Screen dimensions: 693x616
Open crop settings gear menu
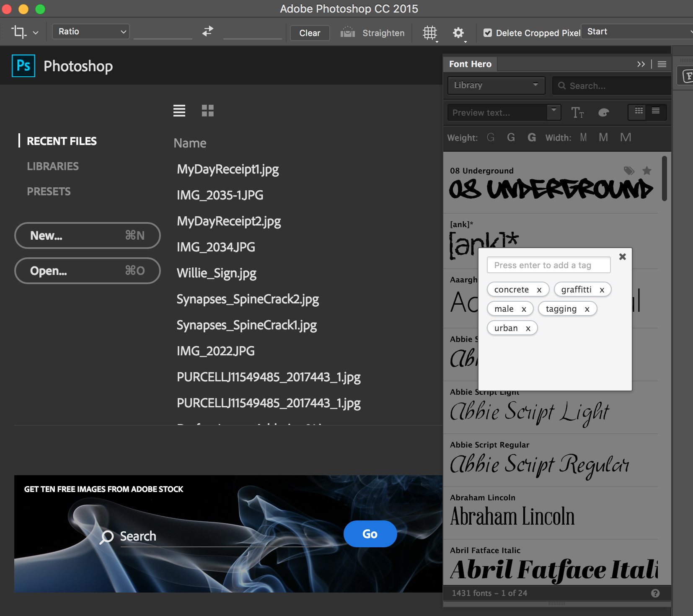click(x=458, y=33)
